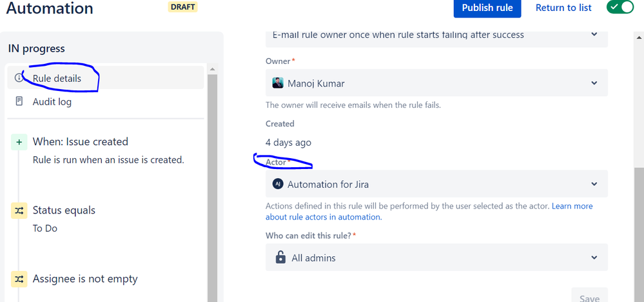This screenshot has height=302, width=644.
Task: Click the Return to list link
Action: (x=563, y=8)
